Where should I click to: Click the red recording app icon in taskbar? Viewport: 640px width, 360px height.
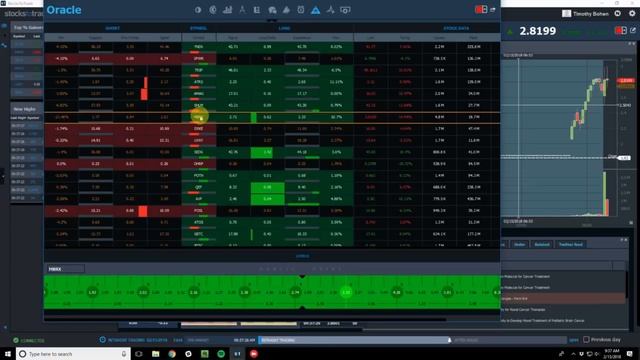click(x=253, y=353)
